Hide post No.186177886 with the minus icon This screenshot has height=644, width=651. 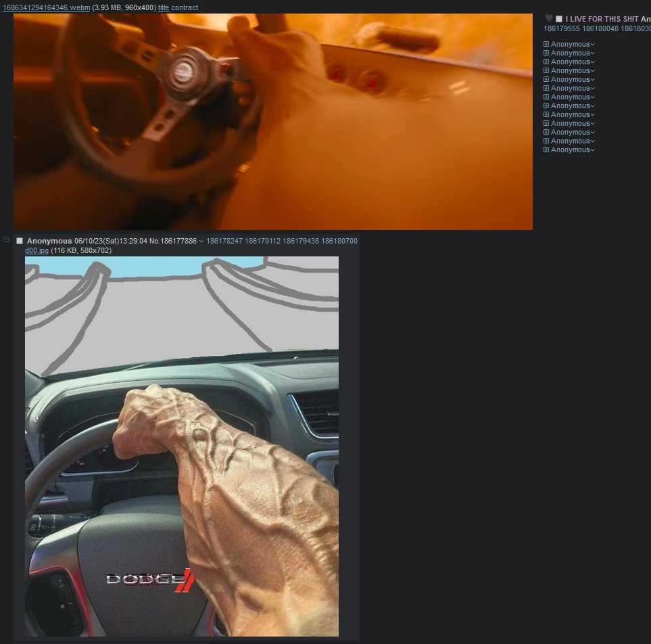click(6, 239)
